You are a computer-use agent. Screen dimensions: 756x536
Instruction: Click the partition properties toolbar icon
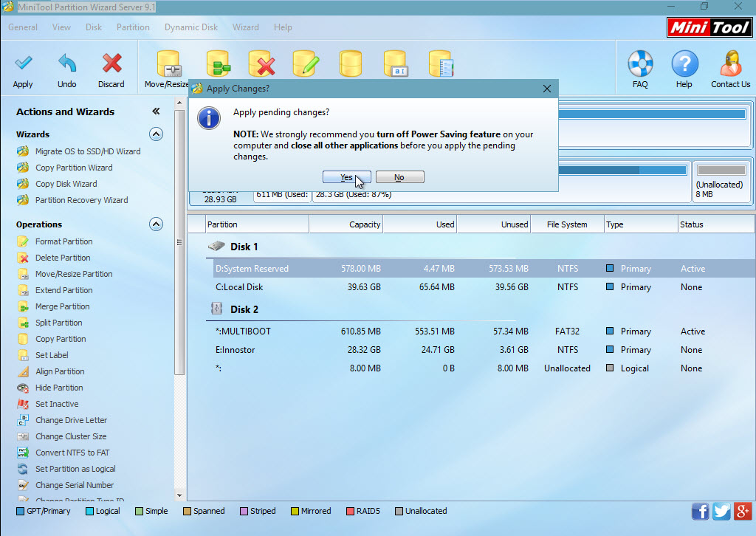pyautogui.click(x=440, y=63)
